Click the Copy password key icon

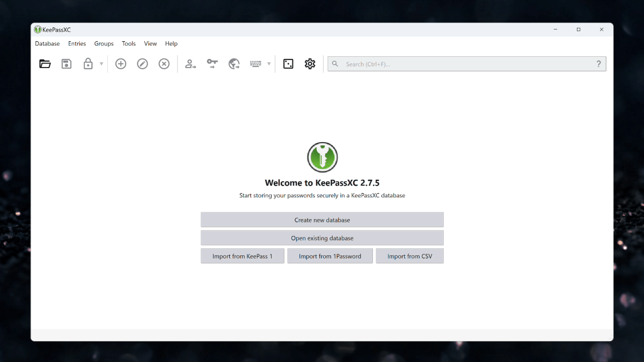point(213,64)
